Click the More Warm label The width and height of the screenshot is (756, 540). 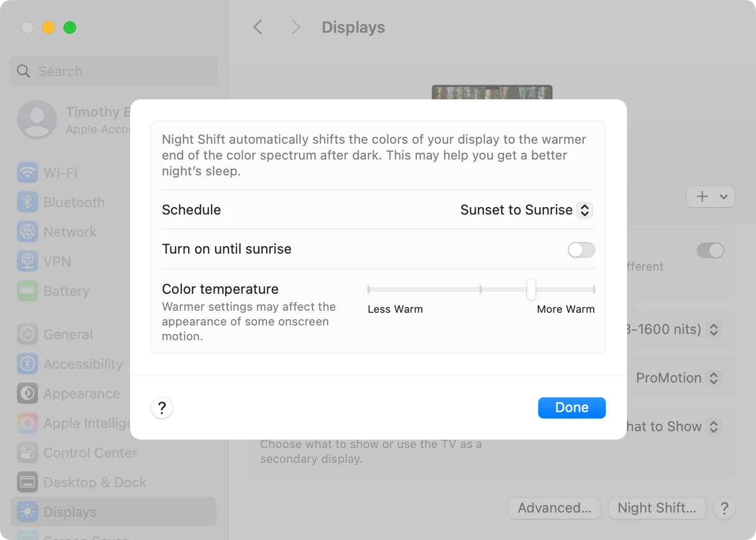(566, 309)
